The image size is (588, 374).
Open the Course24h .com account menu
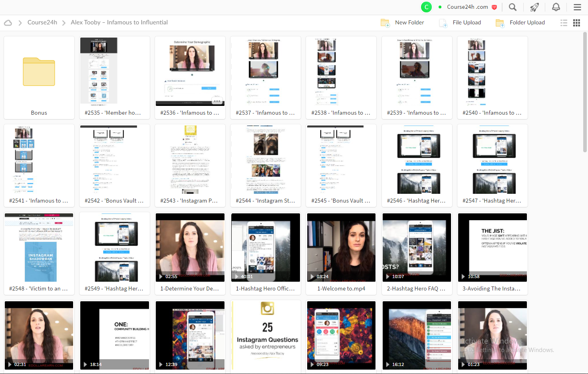tap(467, 7)
